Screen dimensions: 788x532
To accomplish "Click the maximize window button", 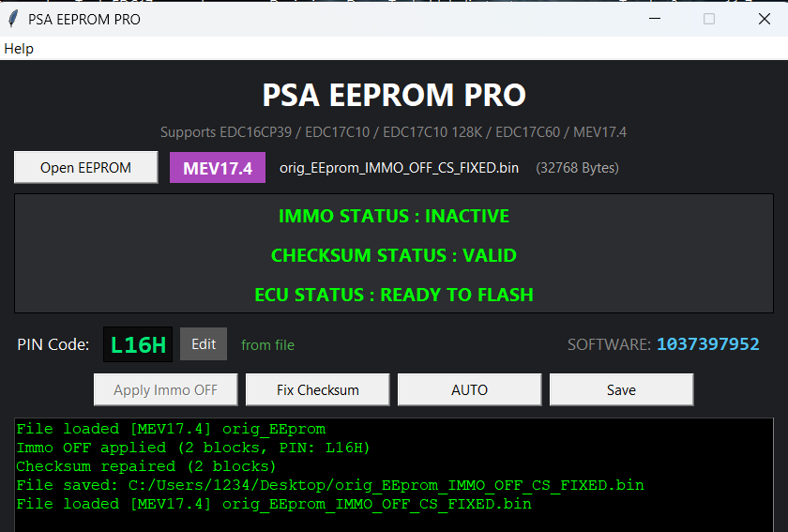I will pos(709,19).
